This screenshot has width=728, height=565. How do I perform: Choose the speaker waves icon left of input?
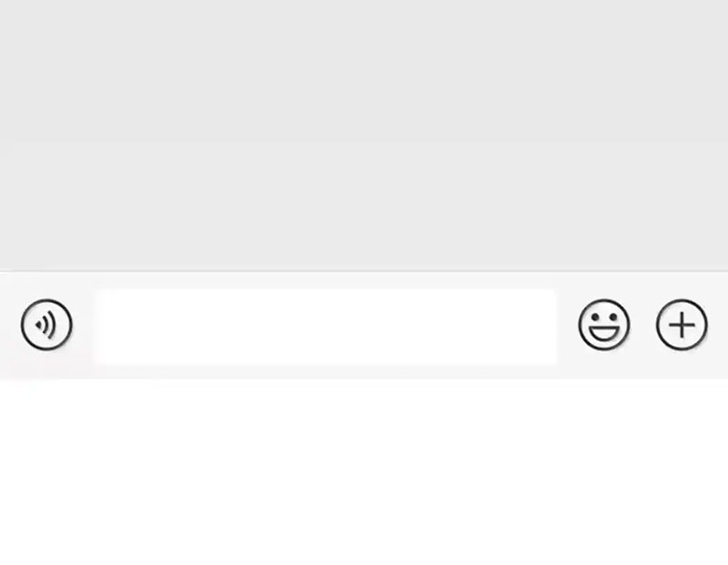click(46, 325)
